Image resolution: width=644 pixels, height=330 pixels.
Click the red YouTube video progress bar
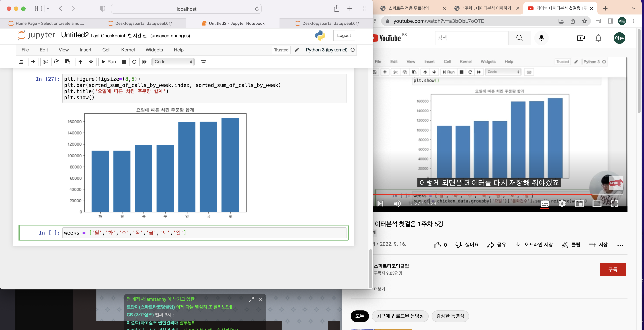483,194
